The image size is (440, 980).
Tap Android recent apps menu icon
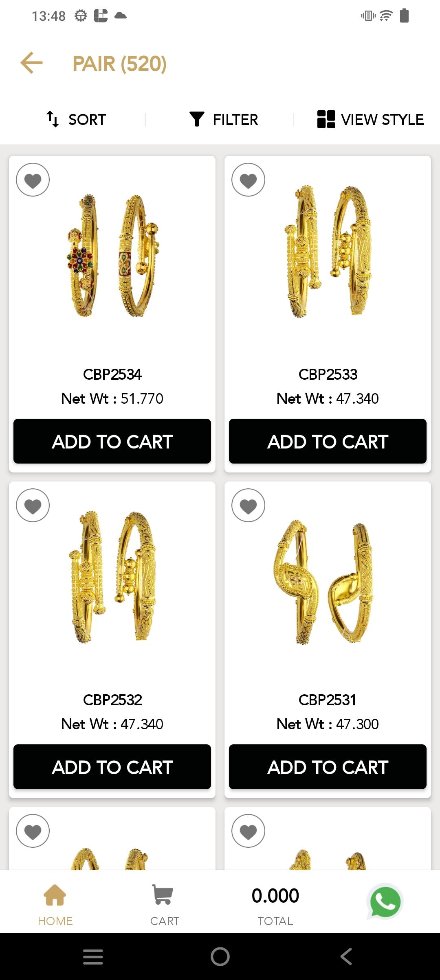coord(93,956)
